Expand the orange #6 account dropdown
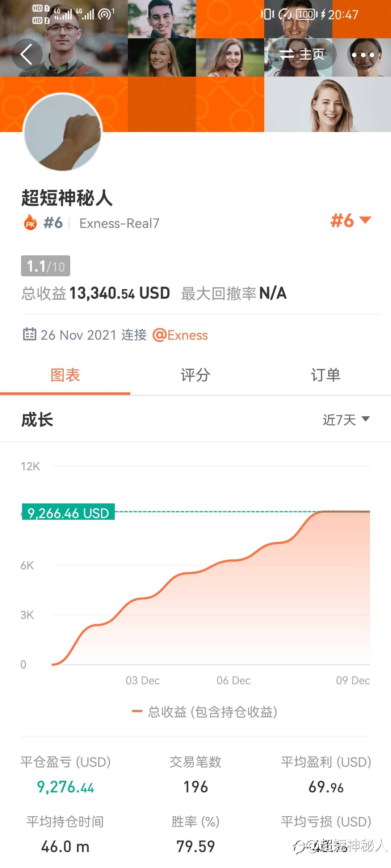 coord(350,221)
